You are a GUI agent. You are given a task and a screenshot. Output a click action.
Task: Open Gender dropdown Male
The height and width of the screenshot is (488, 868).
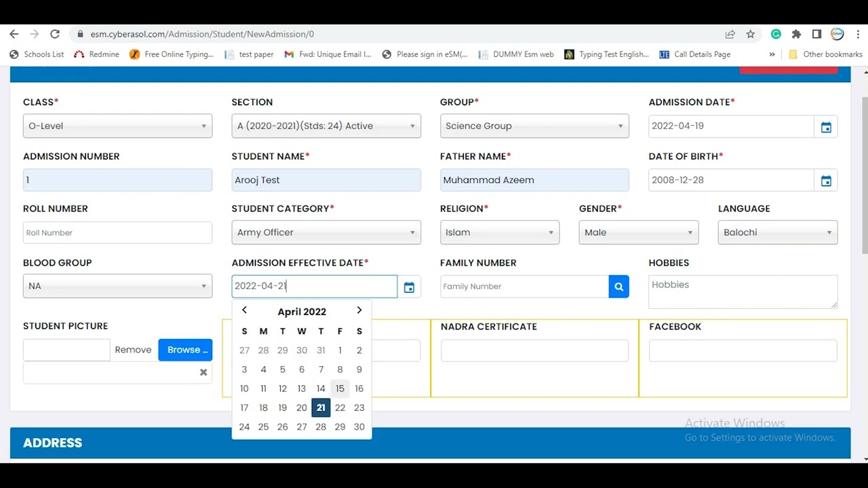(x=639, y=232)
